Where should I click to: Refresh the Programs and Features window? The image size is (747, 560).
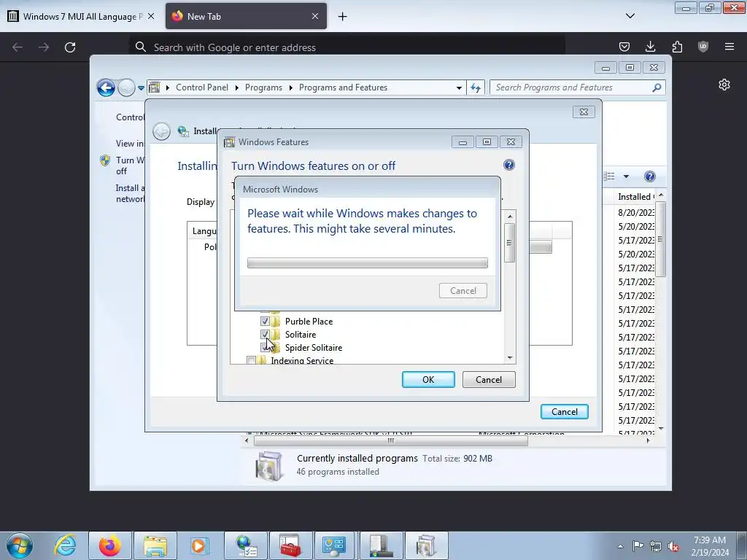point(476,87)
